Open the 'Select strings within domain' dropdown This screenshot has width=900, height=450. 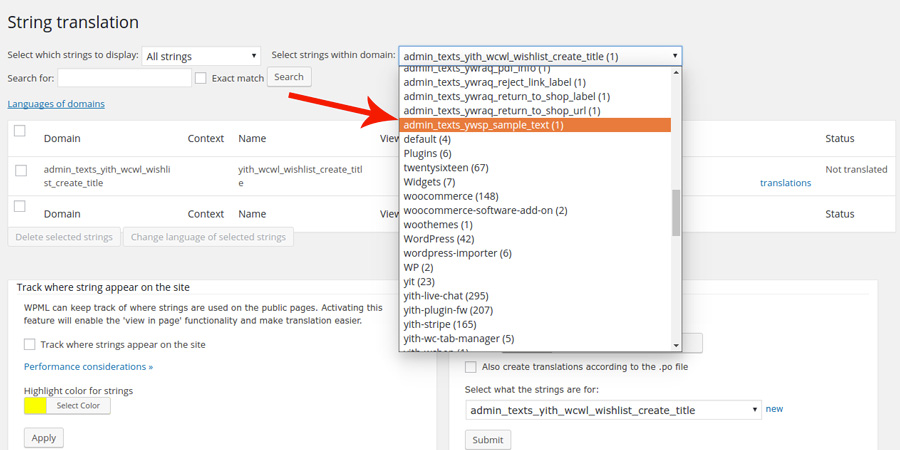[x=540, y=56]
